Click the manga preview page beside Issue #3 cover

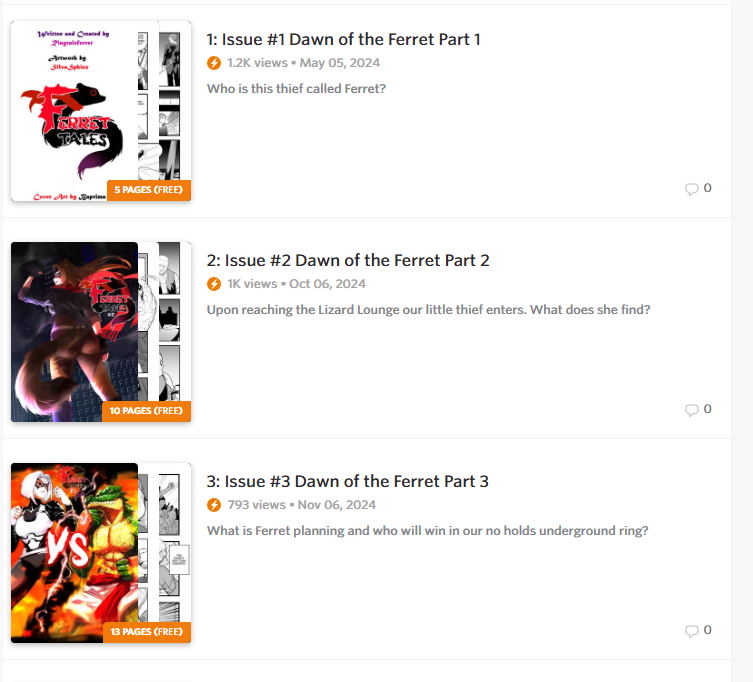165,543
